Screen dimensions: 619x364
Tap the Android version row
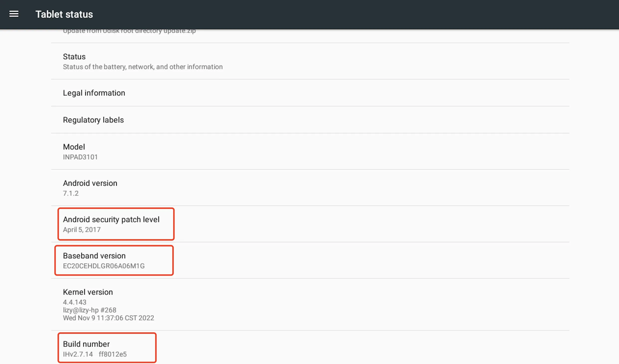(x=310, y=188)
